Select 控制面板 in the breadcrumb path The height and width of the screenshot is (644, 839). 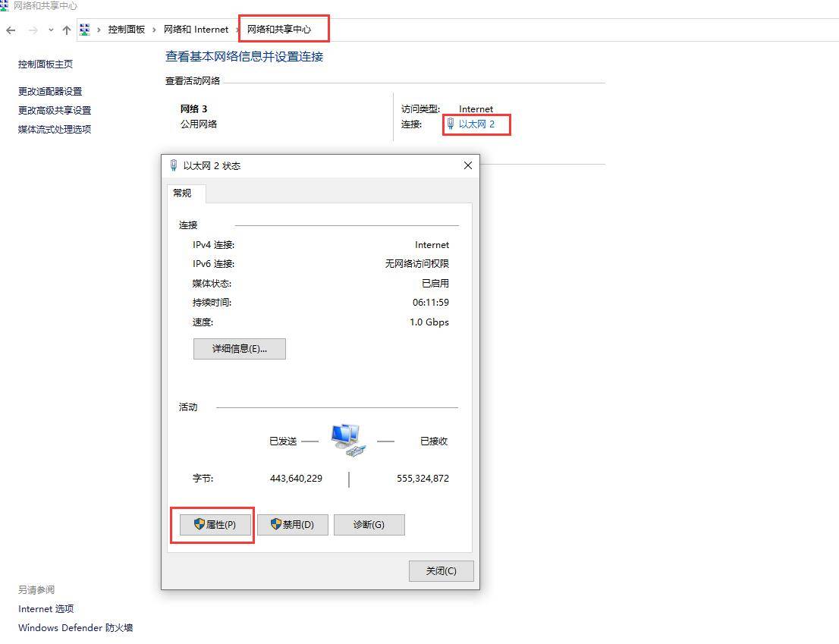[x=127, y=30]
